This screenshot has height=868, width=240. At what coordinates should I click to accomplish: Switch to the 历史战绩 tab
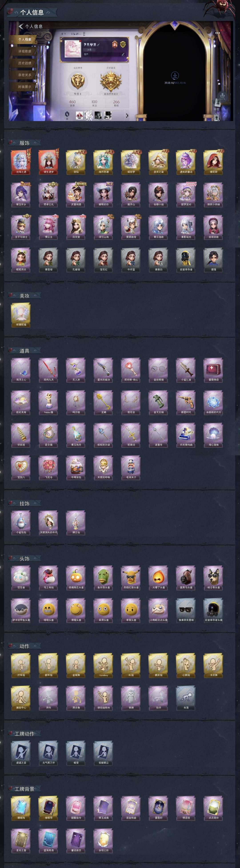click(25, 63)
